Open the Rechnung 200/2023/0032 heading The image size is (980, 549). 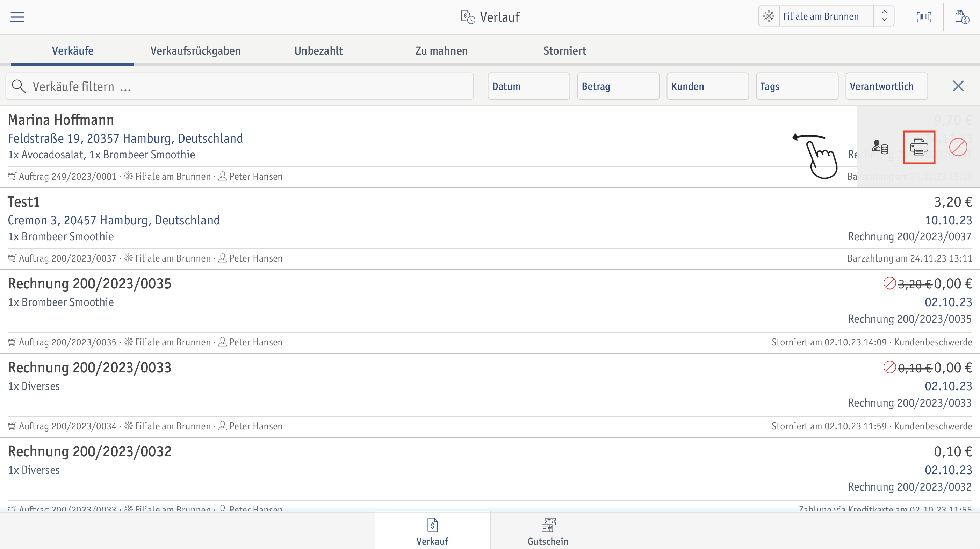90,451
